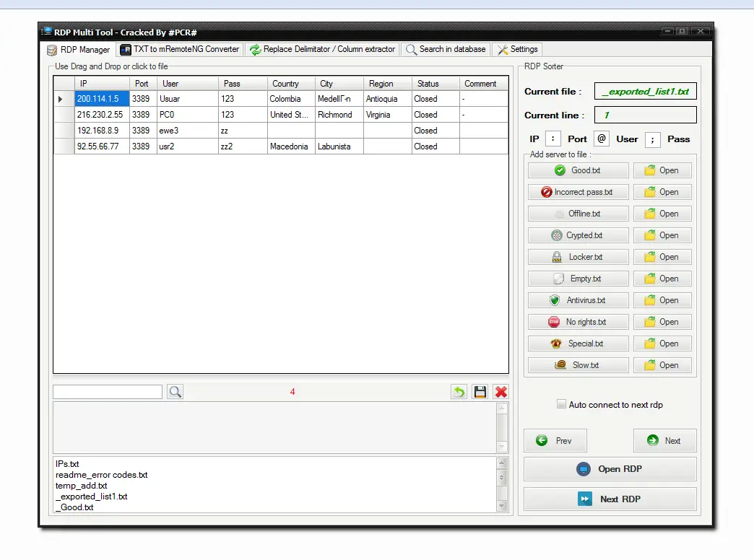The width and height of the screenshot is (754, 560).
Task: Add server to Incorrect pass.txt list
Action: (x=578, y=192)
